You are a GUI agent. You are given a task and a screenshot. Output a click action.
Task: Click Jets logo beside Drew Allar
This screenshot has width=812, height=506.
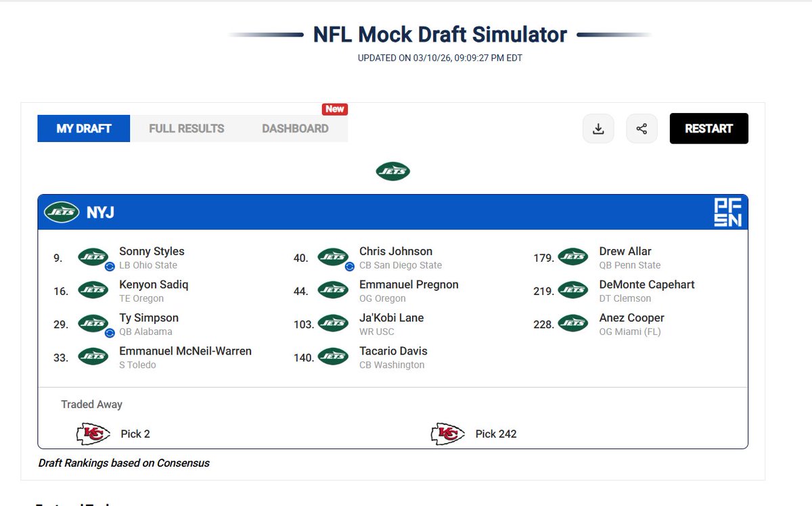(x=573, y=257)
